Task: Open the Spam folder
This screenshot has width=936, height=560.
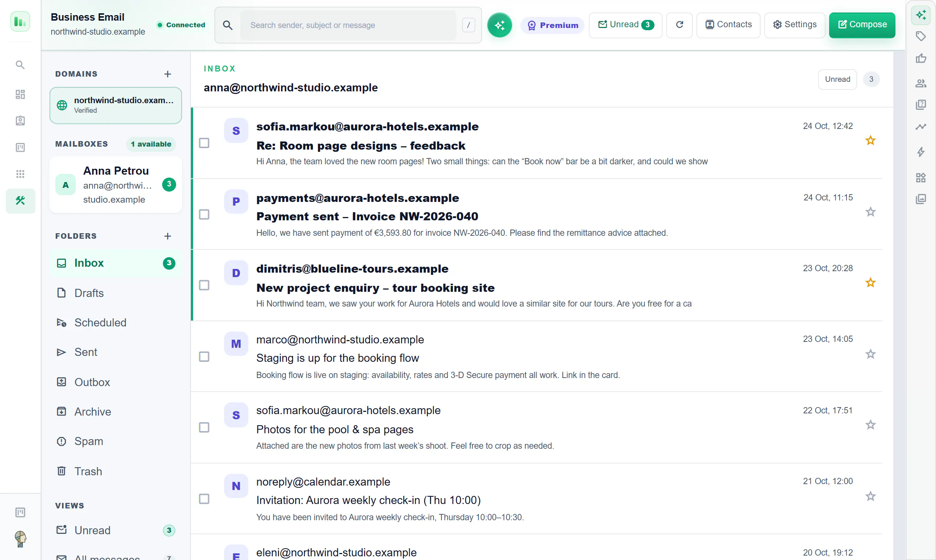Action: tap(115, 441)
